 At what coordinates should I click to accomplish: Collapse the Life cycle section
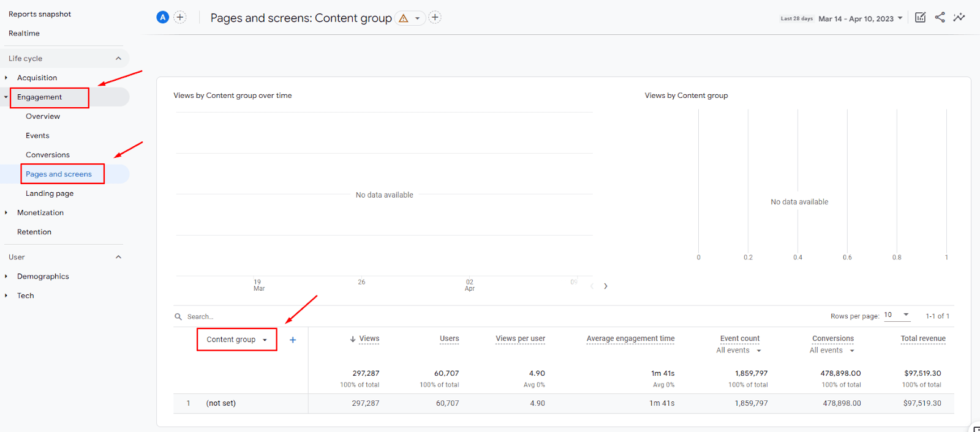[x=118, y=59]
